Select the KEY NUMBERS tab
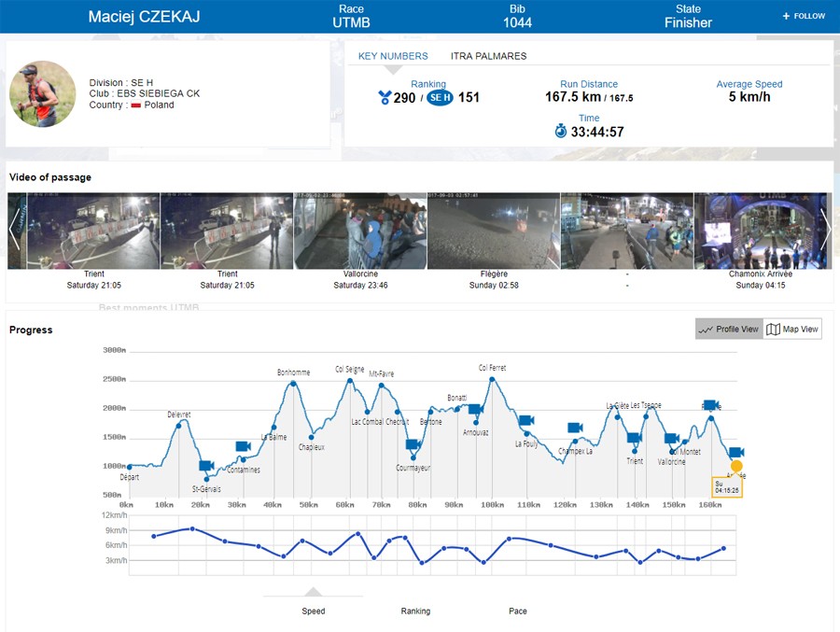 (x=393, y=56)
